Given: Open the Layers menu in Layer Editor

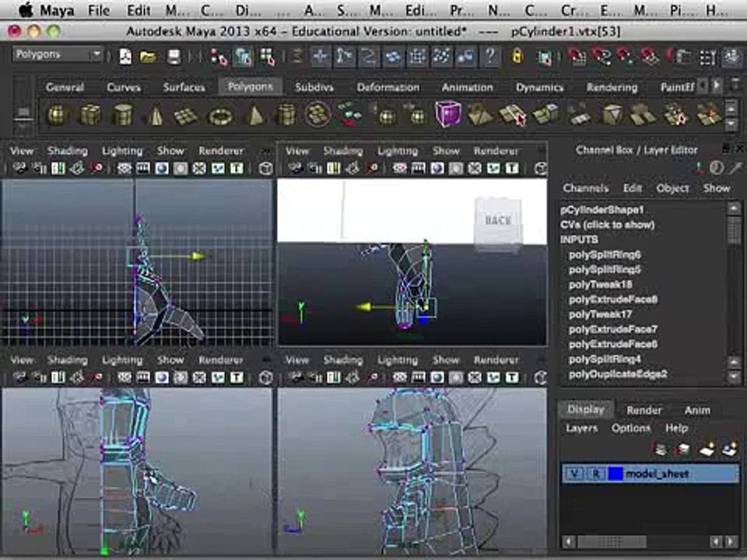Looking at the screenshot, I should [581, 428].
